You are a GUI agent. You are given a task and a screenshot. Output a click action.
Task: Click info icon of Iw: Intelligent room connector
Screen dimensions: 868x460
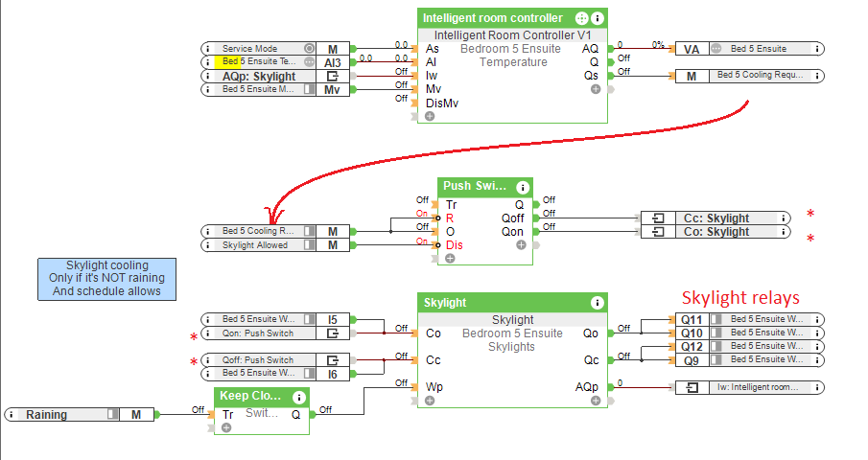tap(817, 387)
